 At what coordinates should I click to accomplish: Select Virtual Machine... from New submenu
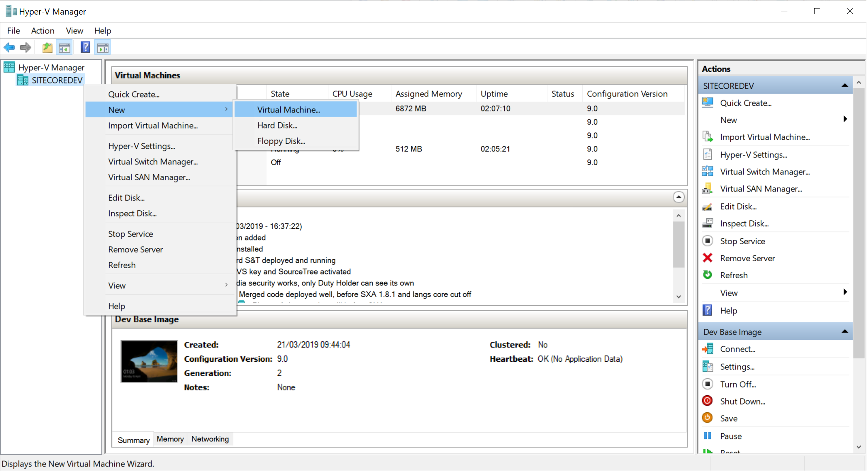(x=288, y=109)
